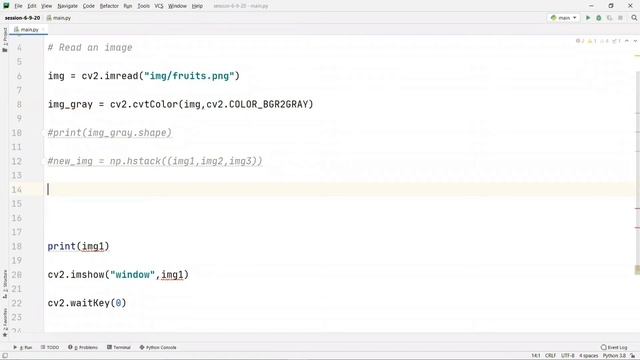The image size is (640, 360).
Task: Open the Refactor menu
Action: coord(109,6)
